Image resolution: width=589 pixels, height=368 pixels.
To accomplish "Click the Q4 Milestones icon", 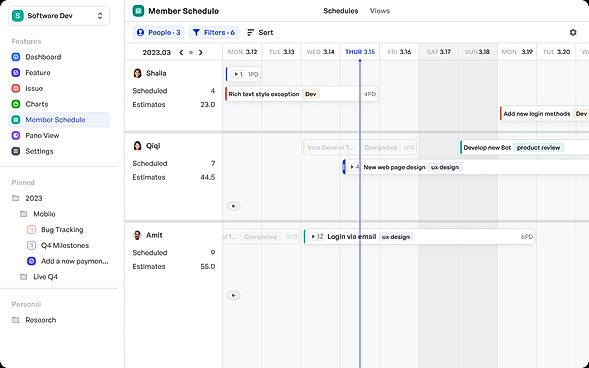I will pyautogui.click(x=32, y=246).
